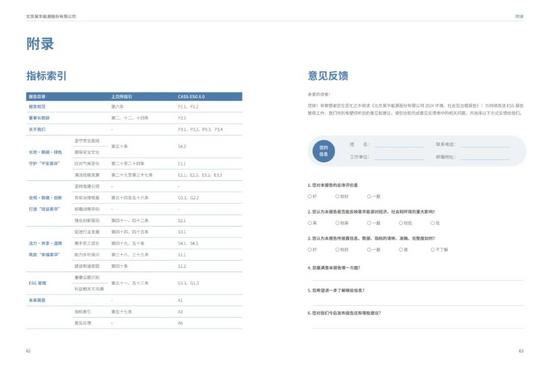Click the question 1 prompt text
Viewport: 550px width, 373px height.
[x=333, y=185]
